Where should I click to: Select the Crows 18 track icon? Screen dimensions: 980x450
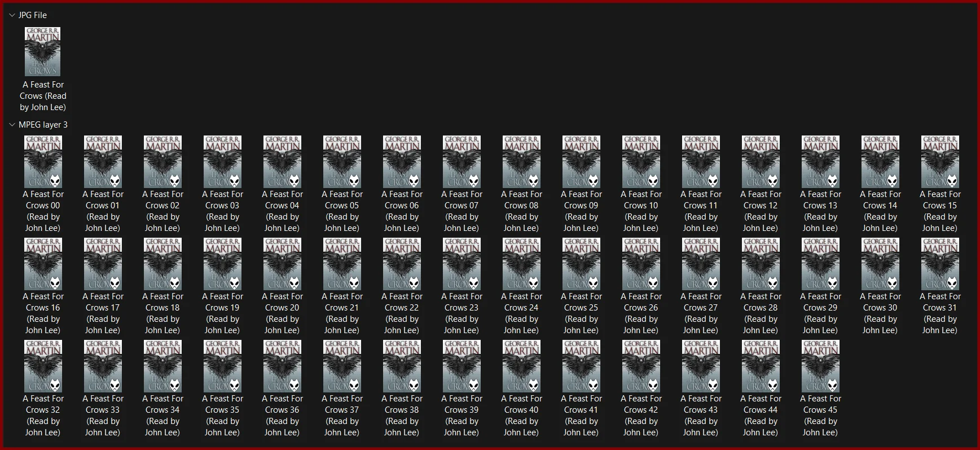(162, 264)
